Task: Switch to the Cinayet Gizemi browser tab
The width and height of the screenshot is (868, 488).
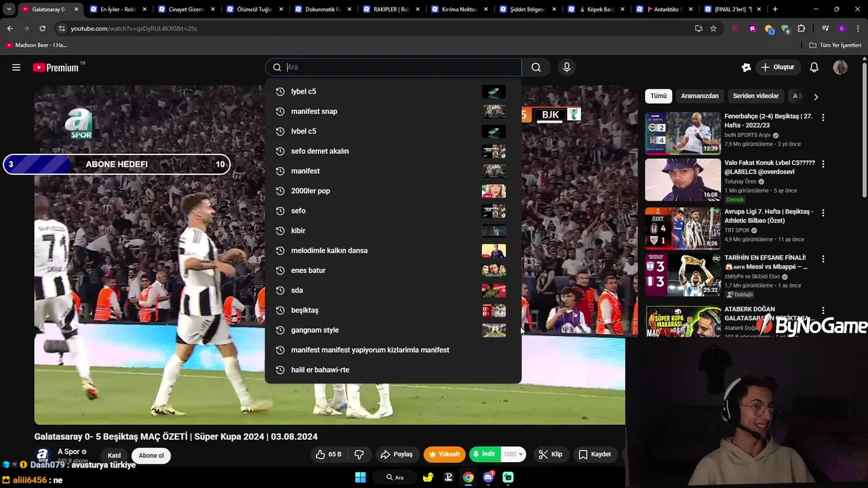Action: pyautogui.click(x=185, y=9)
